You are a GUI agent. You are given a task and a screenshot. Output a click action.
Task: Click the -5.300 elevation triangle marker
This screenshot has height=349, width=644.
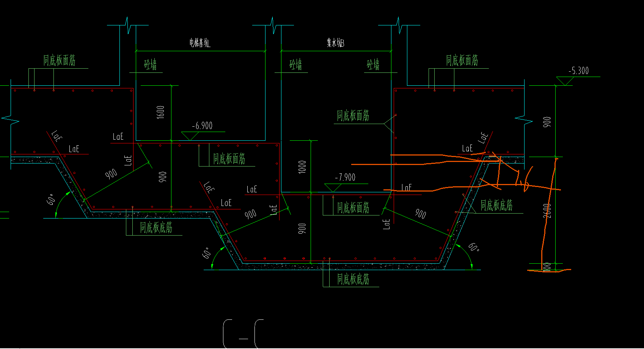pos(565,81)
